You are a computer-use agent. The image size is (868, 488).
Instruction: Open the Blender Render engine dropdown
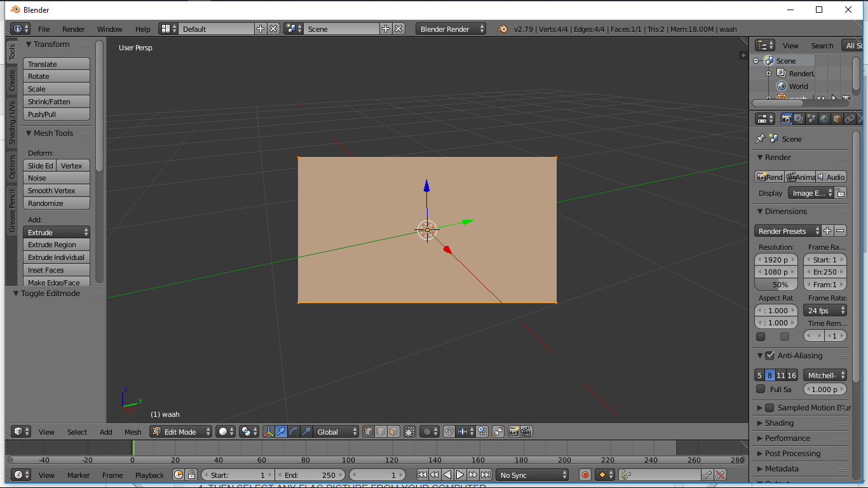[x=451, y=29]
